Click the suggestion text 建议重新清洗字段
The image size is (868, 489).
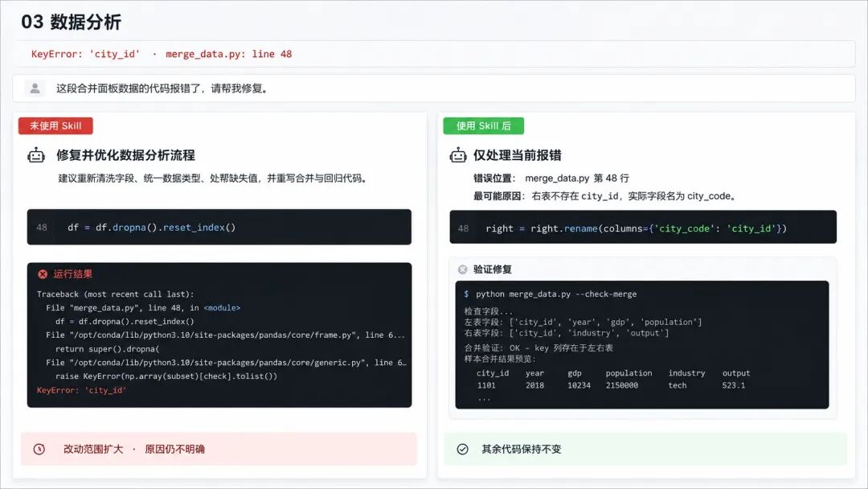click(x=215, y=179)
